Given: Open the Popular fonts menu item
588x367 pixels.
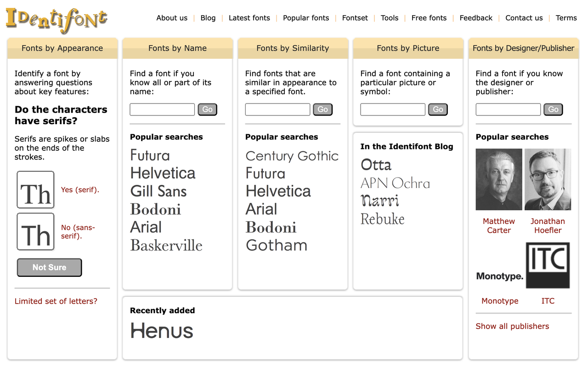Looking at the screenshot, I should (306, 18).
